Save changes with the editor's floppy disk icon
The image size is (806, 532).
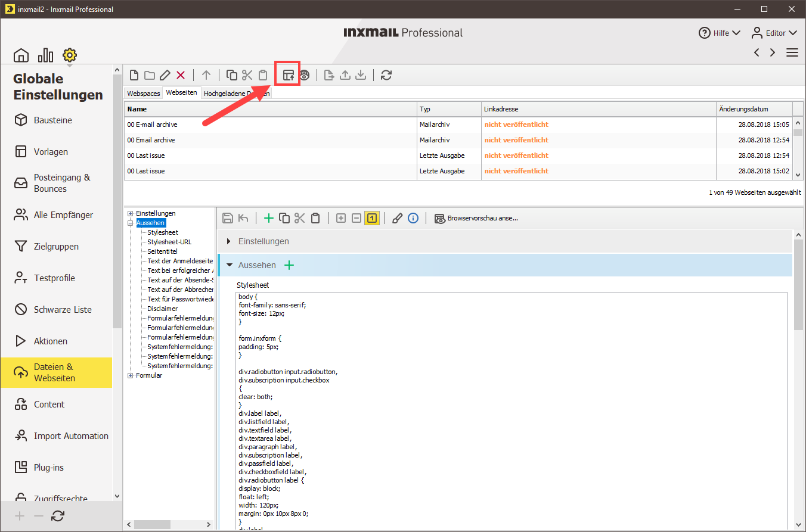(227, 218)
